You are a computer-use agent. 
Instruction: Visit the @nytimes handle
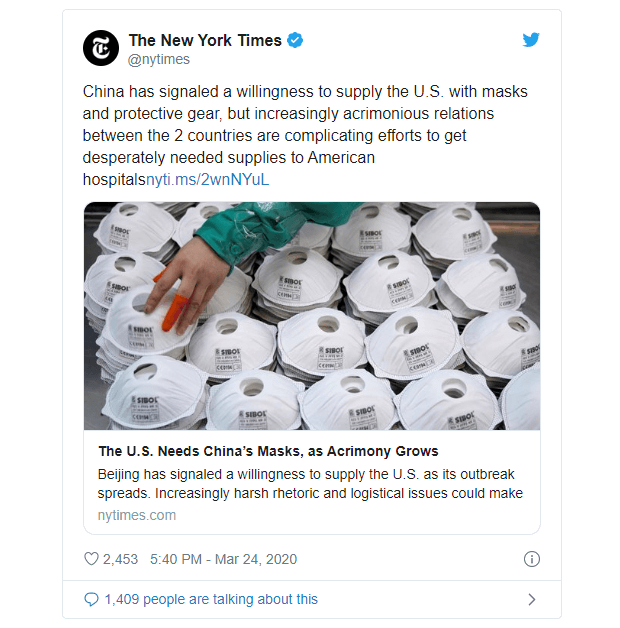(159, 59)
